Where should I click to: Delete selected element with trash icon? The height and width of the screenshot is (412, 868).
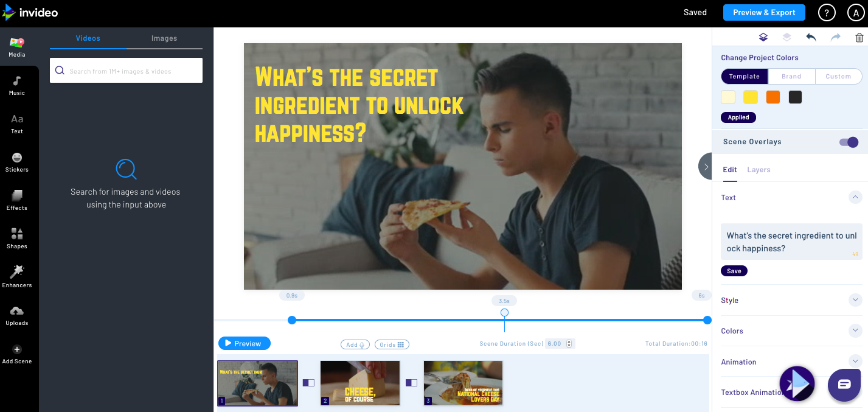point(859,38)
